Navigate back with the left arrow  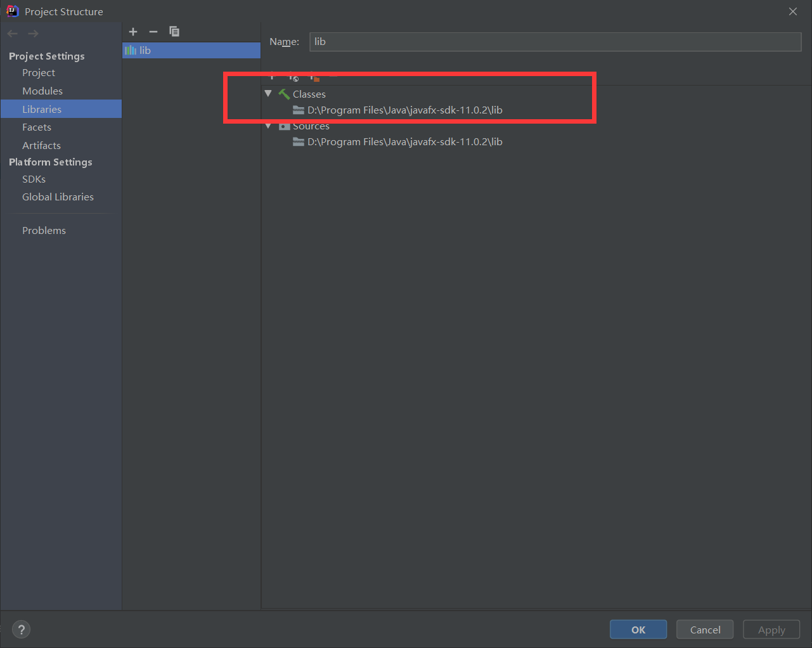13,34
